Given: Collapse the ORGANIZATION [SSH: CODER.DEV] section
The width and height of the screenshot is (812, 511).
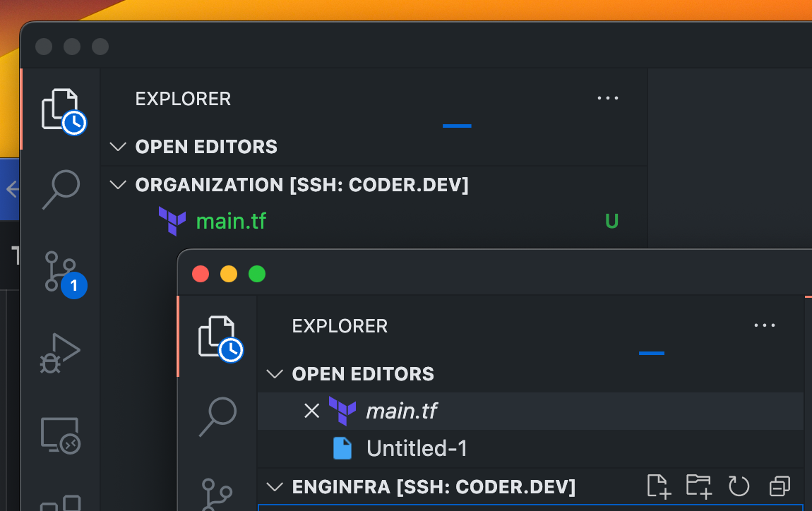Looking at the screenshot, I should coord(117,185).
